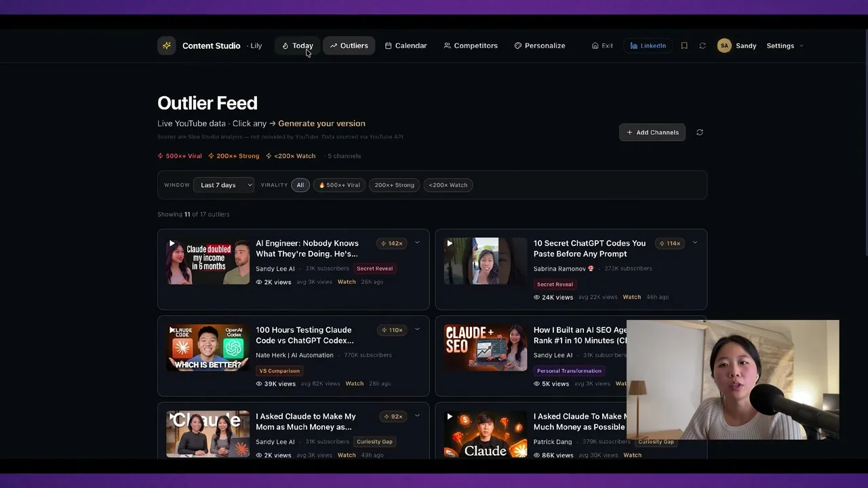Open the Today tab
This screenshot has width=868, height=488.
(x=298, y=45)
